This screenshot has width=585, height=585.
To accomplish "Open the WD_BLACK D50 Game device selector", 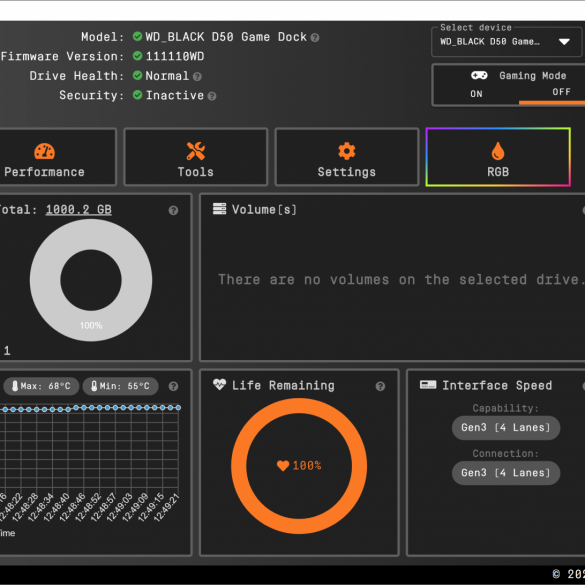I will click(x=506, y=42).
